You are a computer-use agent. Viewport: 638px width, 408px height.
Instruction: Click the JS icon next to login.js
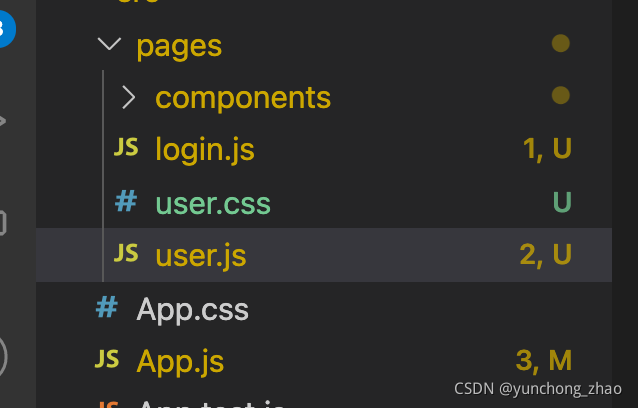(126, 147)
